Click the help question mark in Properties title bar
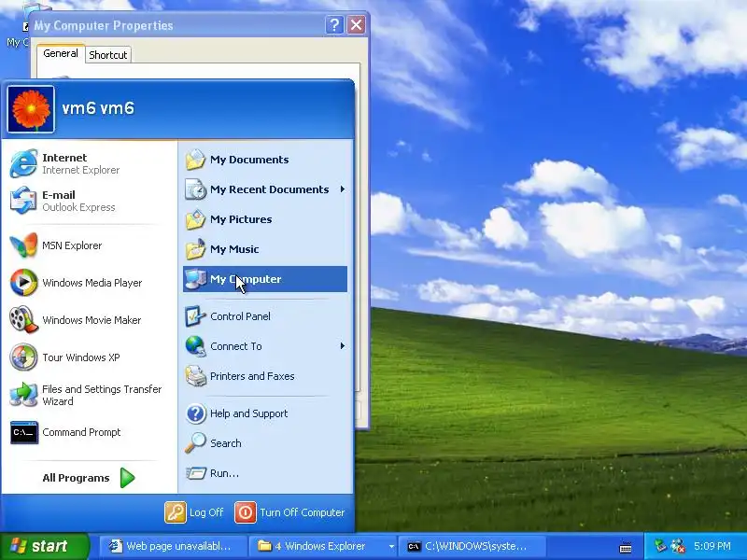747x560 pixels. [x=334, y=25]
